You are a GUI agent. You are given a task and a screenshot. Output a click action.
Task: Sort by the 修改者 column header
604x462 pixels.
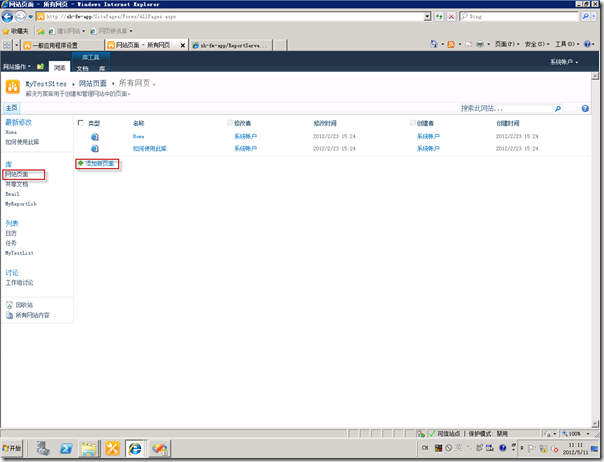243,123
